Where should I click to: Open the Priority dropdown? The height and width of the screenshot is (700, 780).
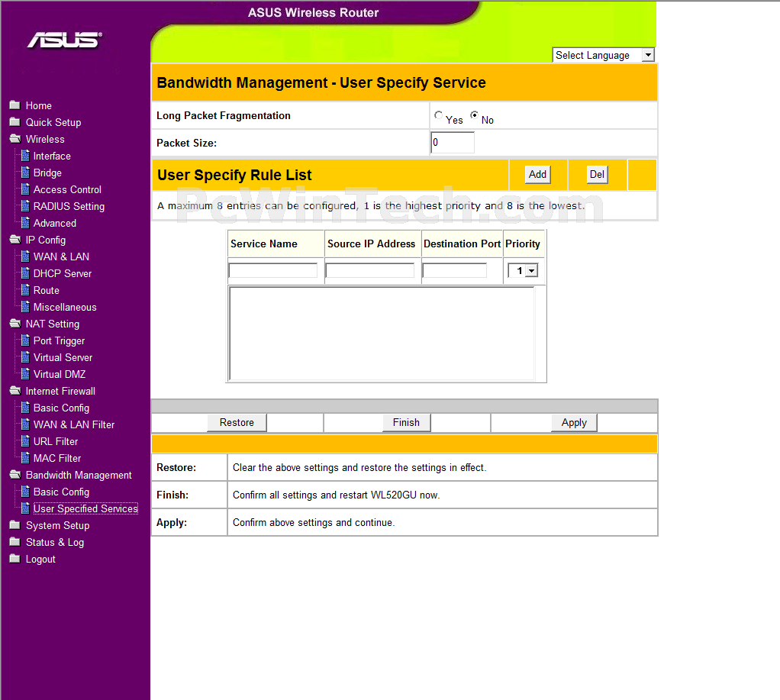pos(522,271)
